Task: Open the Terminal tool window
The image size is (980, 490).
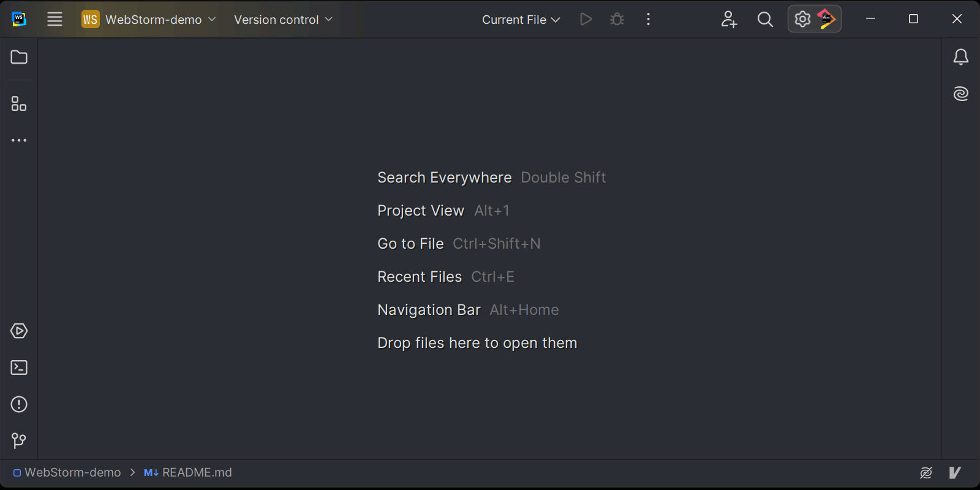Action: [18, 367]
